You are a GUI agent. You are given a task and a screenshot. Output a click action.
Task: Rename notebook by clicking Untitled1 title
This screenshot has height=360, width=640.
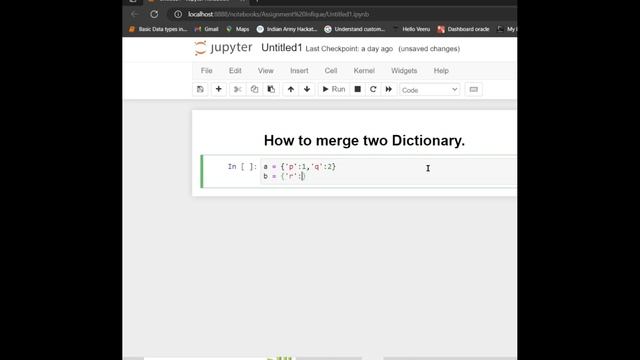click(282, 48)
